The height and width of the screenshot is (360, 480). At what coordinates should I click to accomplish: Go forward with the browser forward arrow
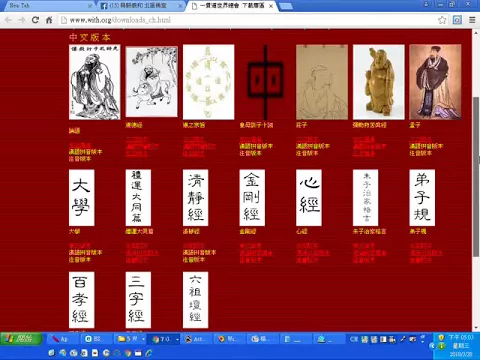(x=22, y=20)
